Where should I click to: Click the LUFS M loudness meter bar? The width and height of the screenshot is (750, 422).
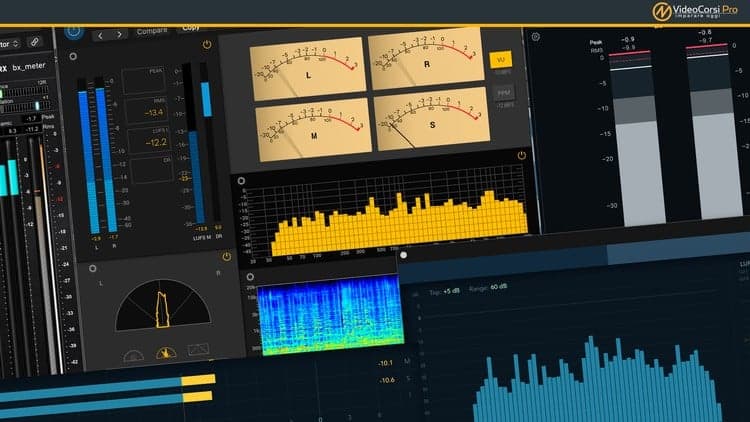click(195, 144)
